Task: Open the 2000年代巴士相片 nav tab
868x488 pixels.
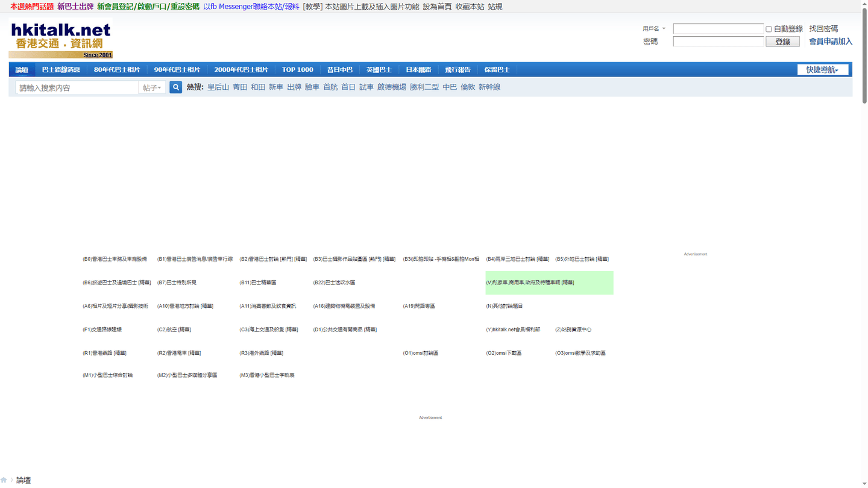Action: (241, 70)
